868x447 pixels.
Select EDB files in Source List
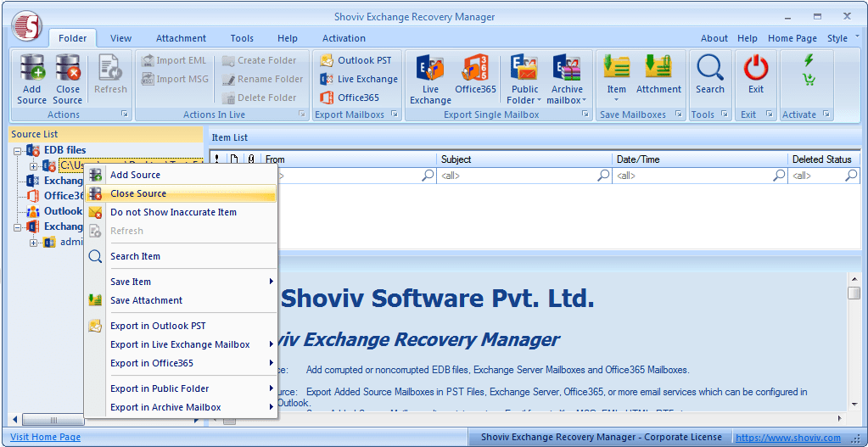click(x=64, y=150)
